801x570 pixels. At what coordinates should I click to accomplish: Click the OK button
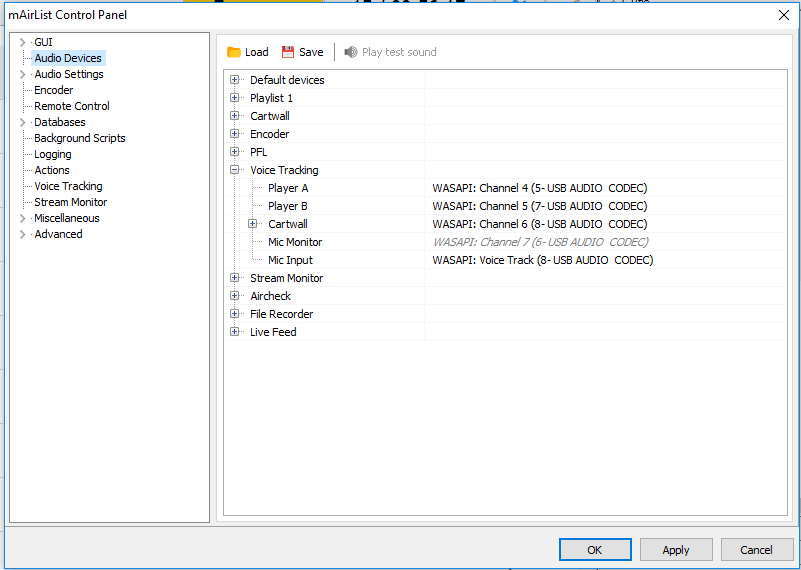(595, 550)
